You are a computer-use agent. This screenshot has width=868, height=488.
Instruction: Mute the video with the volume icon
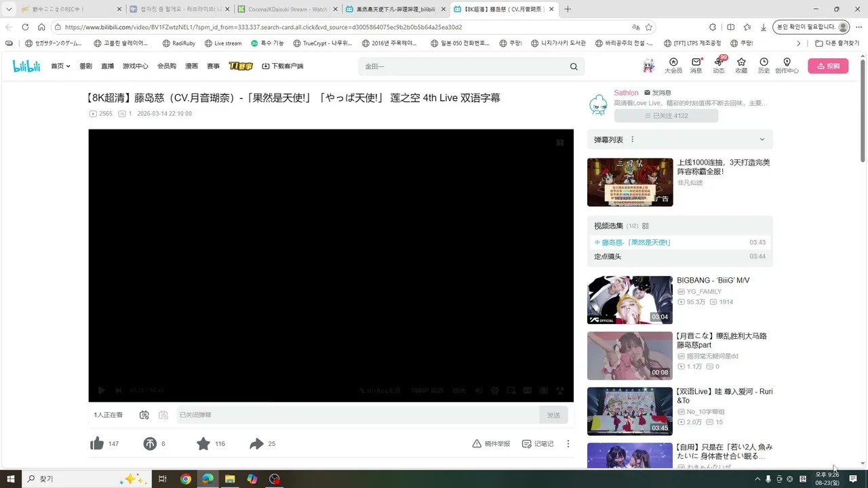(x=479, y=390)
